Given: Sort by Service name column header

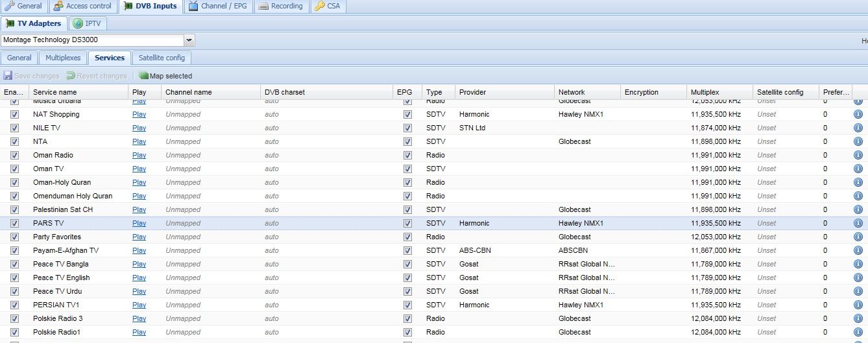Looking at the screenshot, I should pos(55,92).
